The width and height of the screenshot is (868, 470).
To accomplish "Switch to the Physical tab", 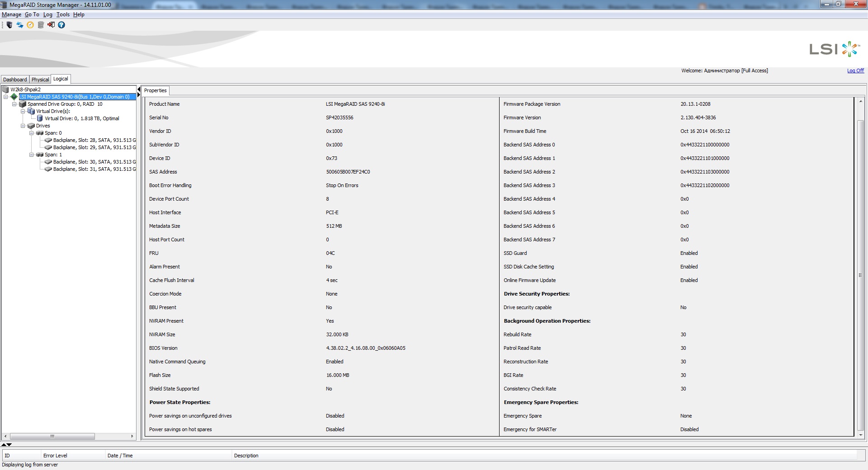I will tap(40, 80).
